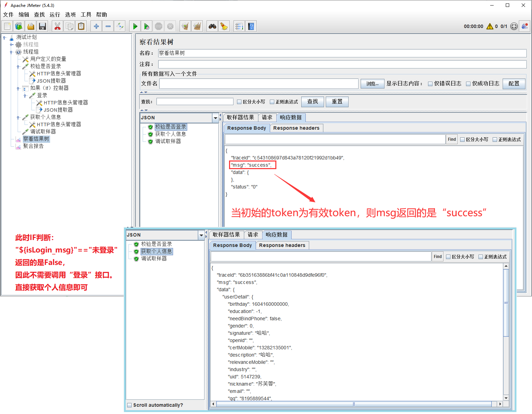Viewport: 532px width, 414px height.
Task: Click the binoculars Search icon
Action: [x=212, y=26]
